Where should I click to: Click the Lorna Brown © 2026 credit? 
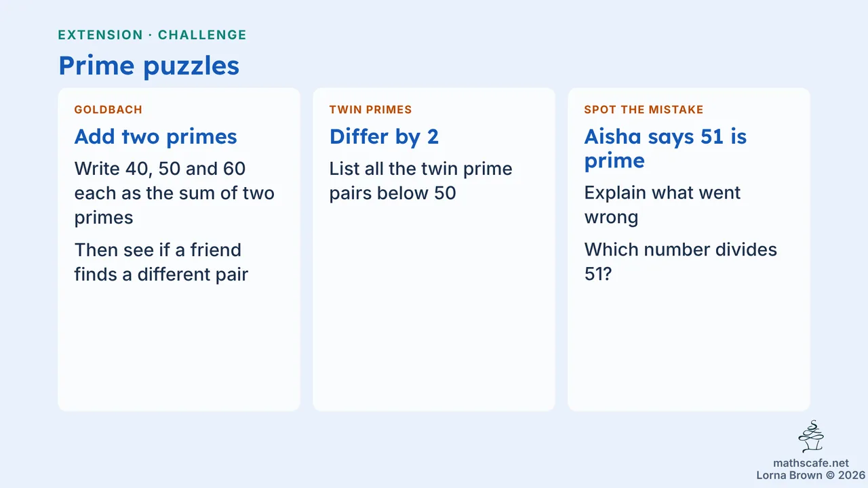pyautogui.click(x=811, y=476)
